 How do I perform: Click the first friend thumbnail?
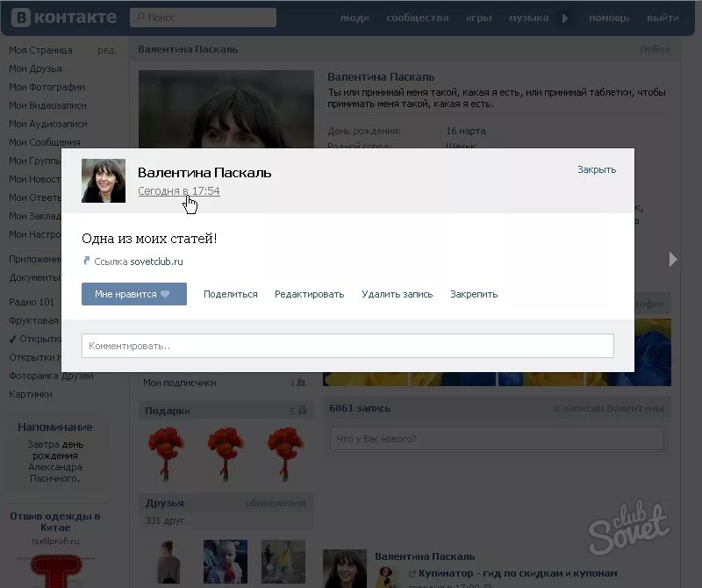(167, 562)
